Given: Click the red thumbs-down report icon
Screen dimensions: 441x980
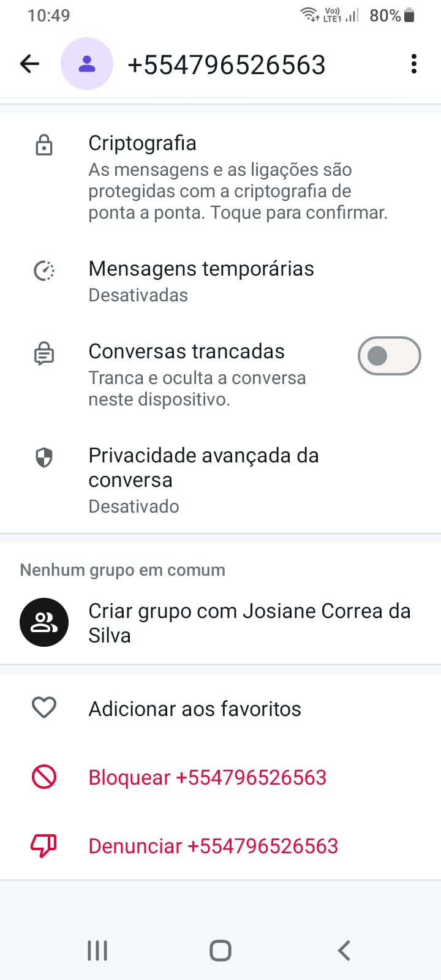Looking at the screenshot, I should (x=44, y=846).
